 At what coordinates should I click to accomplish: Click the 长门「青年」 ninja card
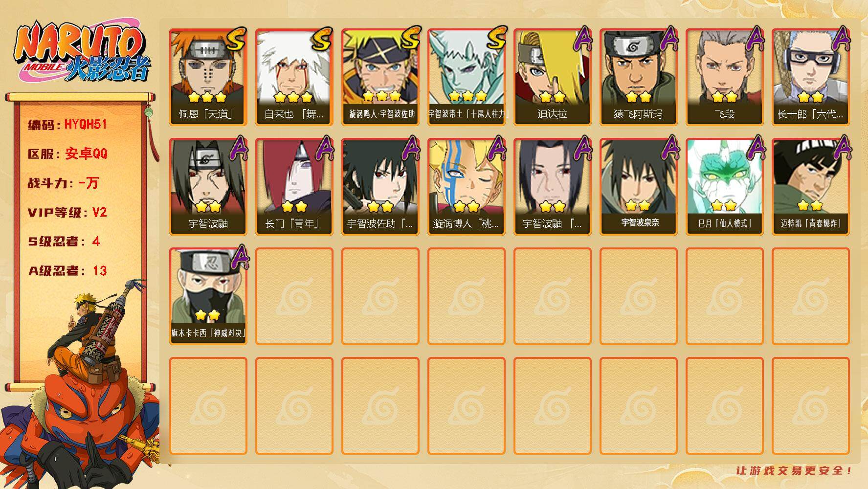point(294,187)
